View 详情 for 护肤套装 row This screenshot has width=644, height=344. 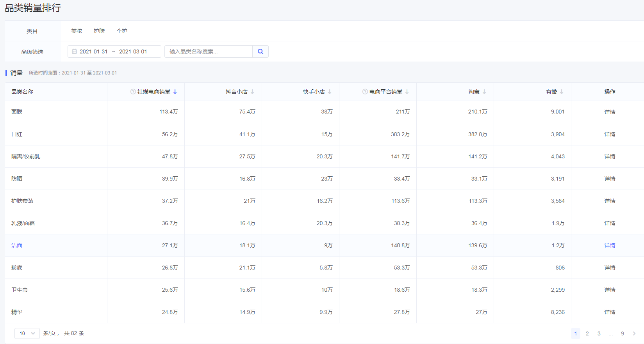610,201
